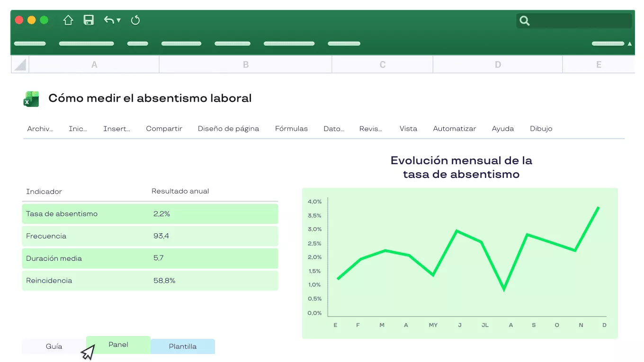This screenshot has width=644, height=362.
Task: Click the Resultado anual column heading
Action: coord(180,191)
